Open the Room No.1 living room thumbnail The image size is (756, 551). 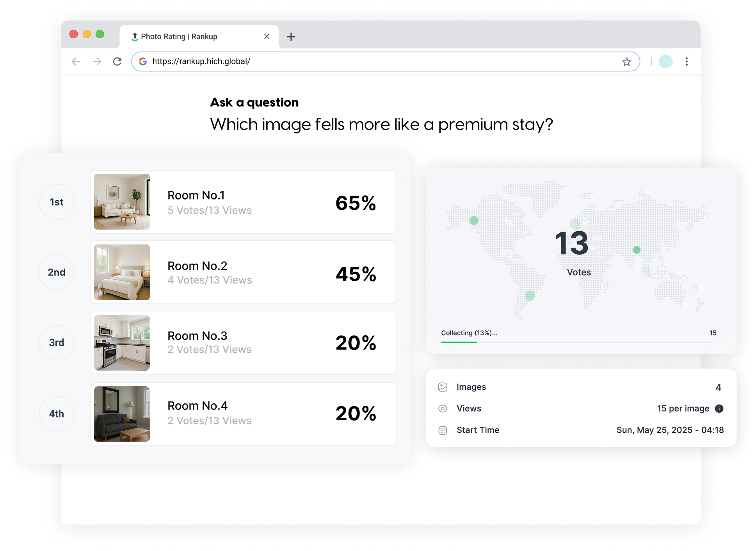(122, 201)
